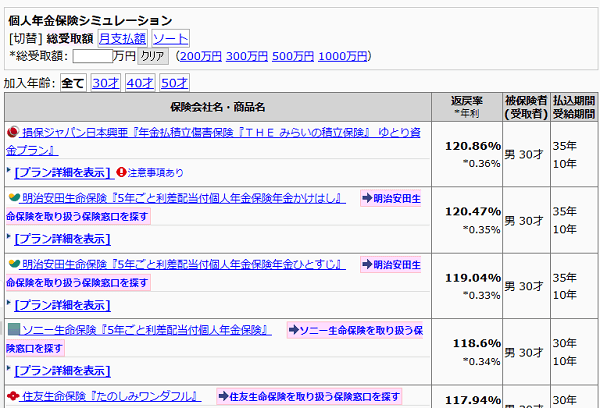Image resolution: width=600 pixels, height=408 pixels.
Task: Click the 120.86% return rate value
Action: tap(473, 146)
